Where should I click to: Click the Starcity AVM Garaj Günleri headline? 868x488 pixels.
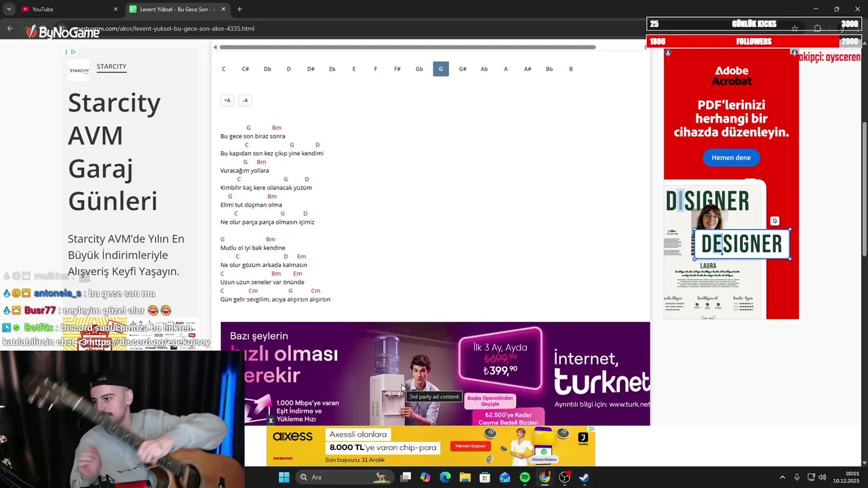pyautogui.click(x=114, y=152)
